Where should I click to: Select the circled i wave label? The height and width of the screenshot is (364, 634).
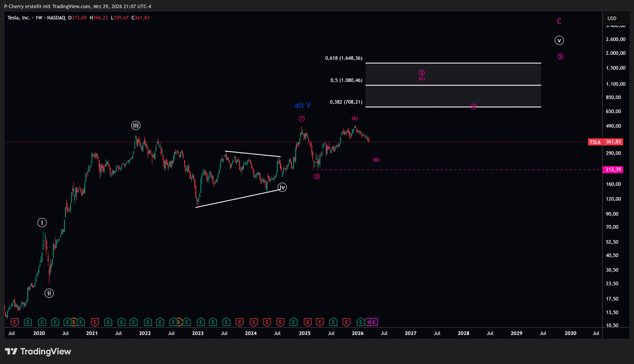[42, 223]
